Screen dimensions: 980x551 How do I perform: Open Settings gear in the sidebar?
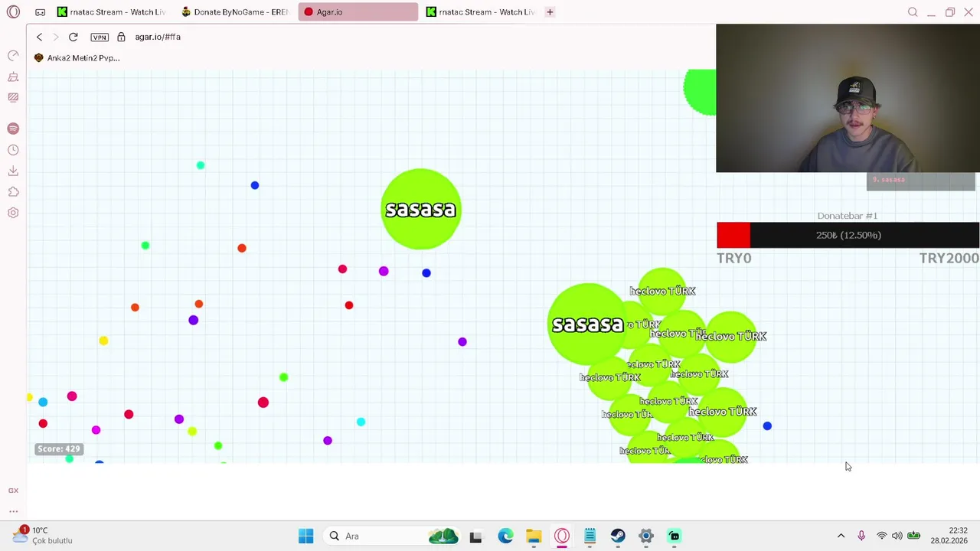(x=13, y=213)
